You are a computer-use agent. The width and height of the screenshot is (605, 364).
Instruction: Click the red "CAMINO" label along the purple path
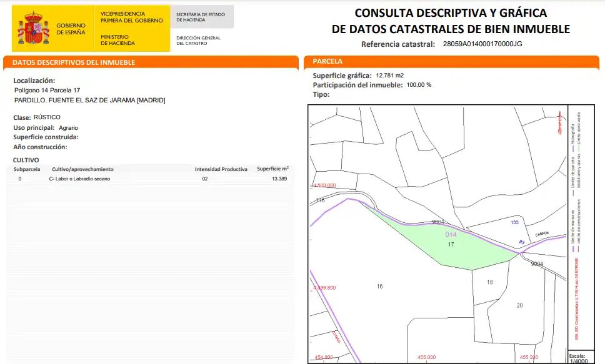(336, 337)
